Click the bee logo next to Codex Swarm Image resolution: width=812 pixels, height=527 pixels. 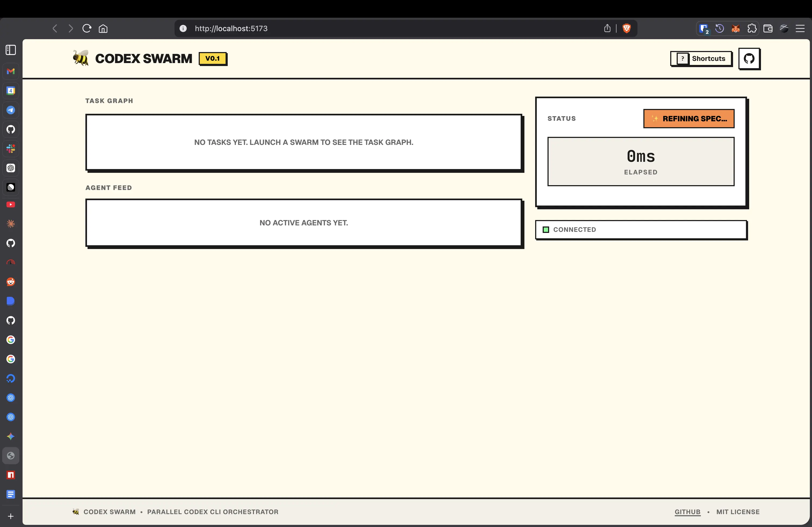coord(81,58)
